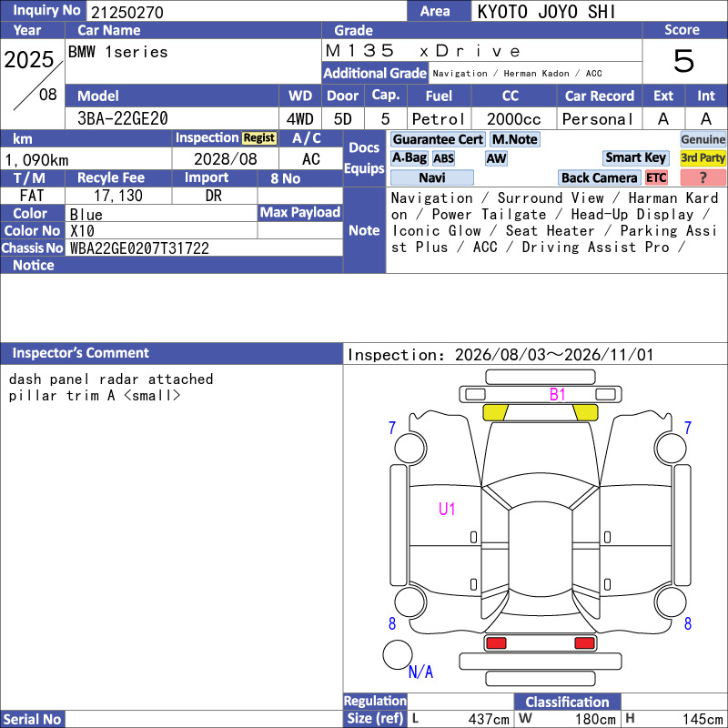Click the Smart Key badge

point(635,157)
